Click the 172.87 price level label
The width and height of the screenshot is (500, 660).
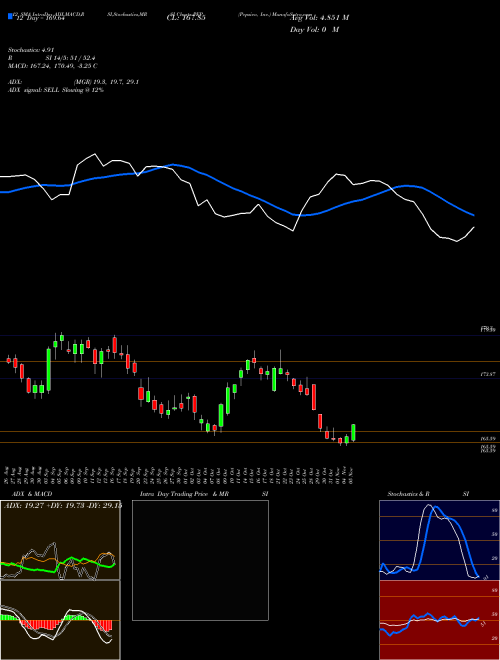coord(487,374)
